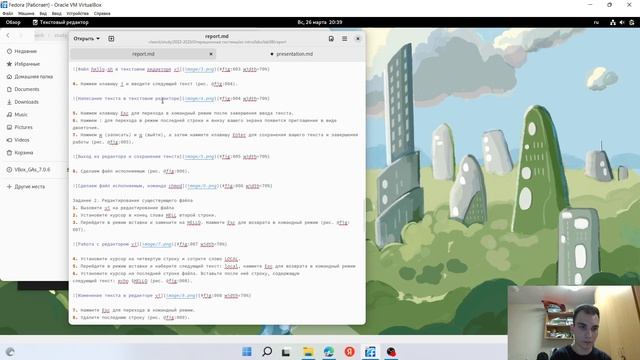The width and height of the screenshot is (640, 360).
Task: Open Yandex browser from taskbar
Action: [349, 351]
